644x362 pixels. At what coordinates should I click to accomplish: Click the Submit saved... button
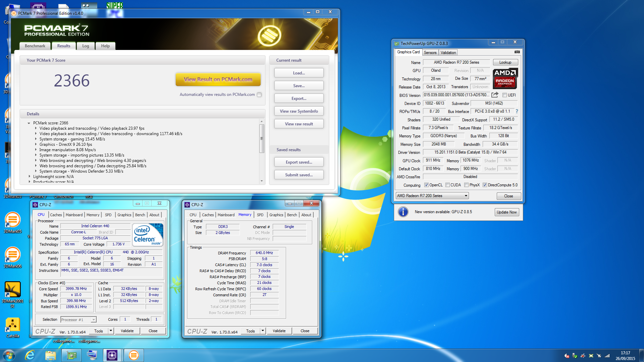point(299,175)
